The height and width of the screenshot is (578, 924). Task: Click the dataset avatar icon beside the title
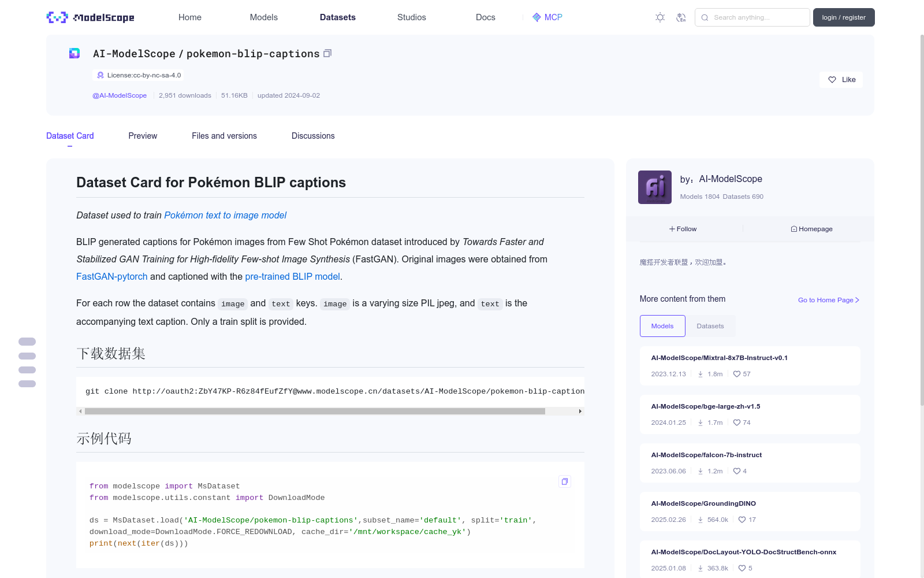[74, 53]
